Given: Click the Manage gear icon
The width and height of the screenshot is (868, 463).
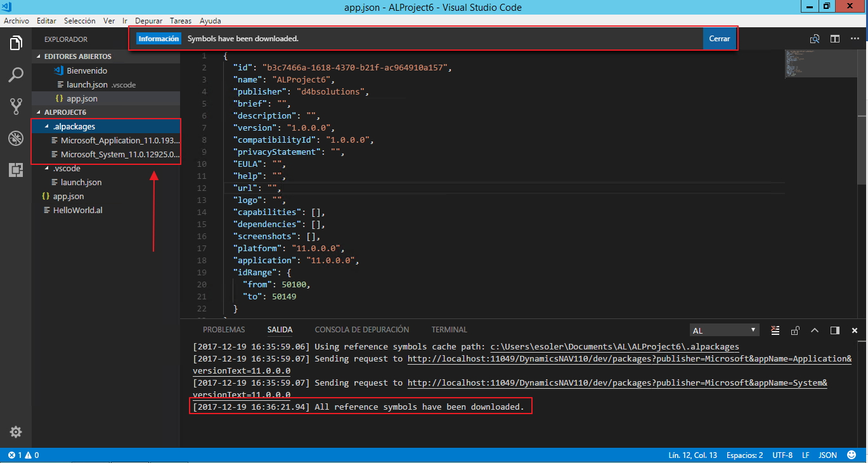Looking at the screenshot, I should click(x=16, y=432).
